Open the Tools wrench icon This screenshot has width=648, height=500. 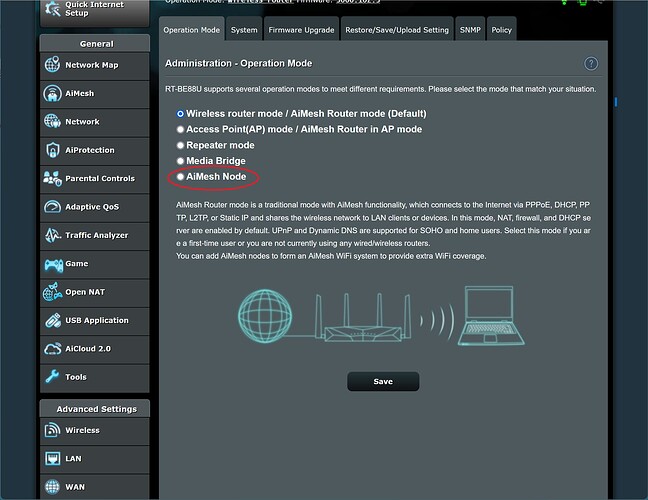pyautogui.click(x=52, y=376)
